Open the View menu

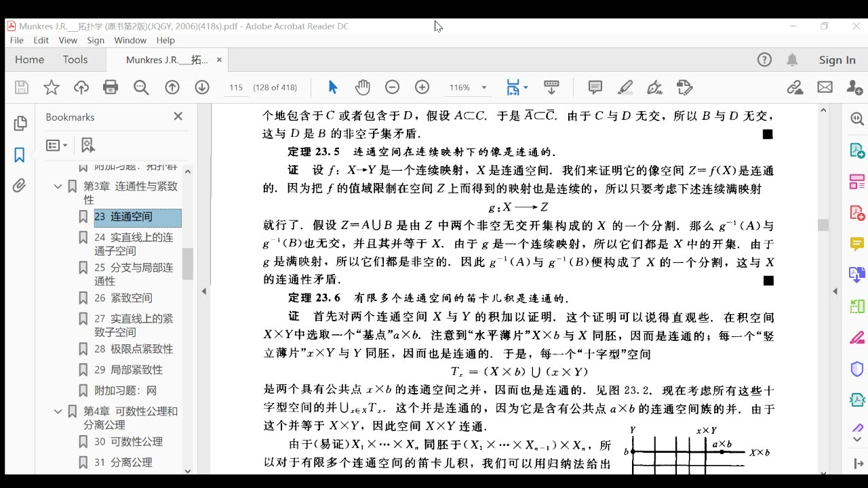pyautogui.click(x=68, y=40)
